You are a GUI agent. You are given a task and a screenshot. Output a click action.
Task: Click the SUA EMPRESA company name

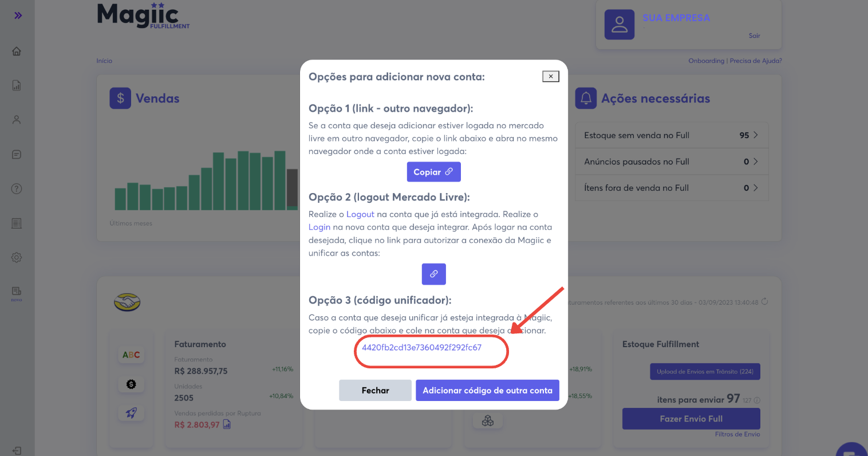(676, 18)
